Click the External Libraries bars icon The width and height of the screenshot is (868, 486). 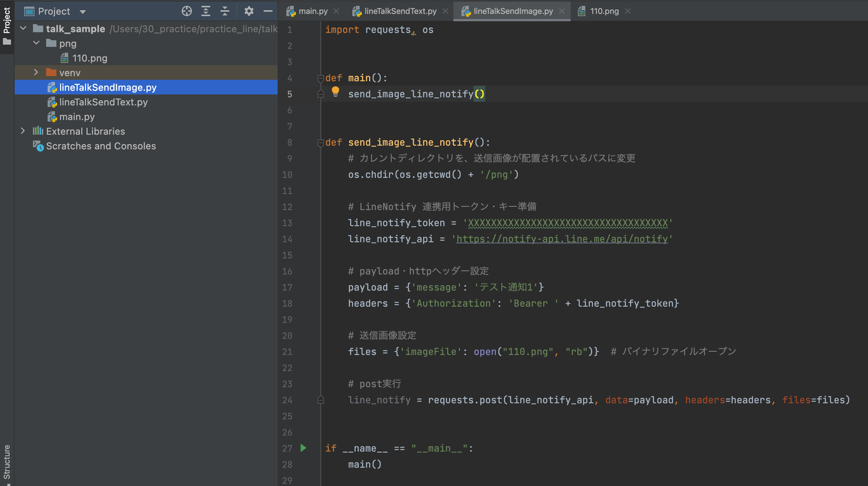click(38, 131)
